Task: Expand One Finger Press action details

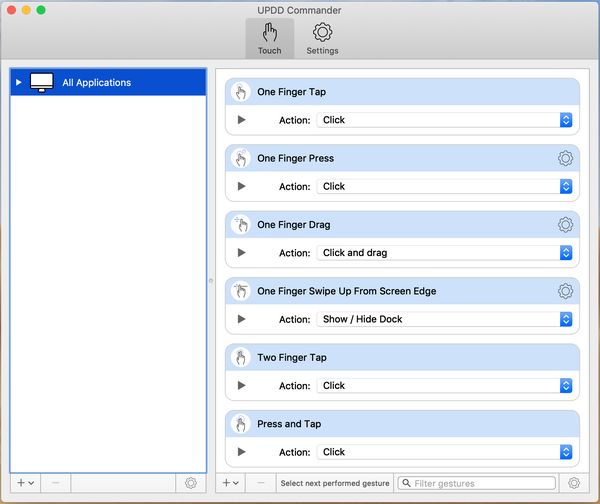Action: click(241, 186)
